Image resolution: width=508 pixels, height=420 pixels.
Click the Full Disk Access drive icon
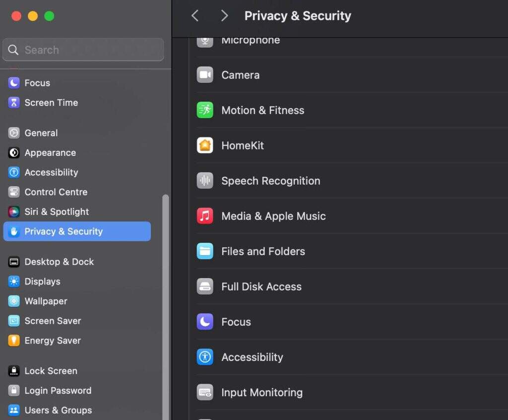tap(205, 286)
